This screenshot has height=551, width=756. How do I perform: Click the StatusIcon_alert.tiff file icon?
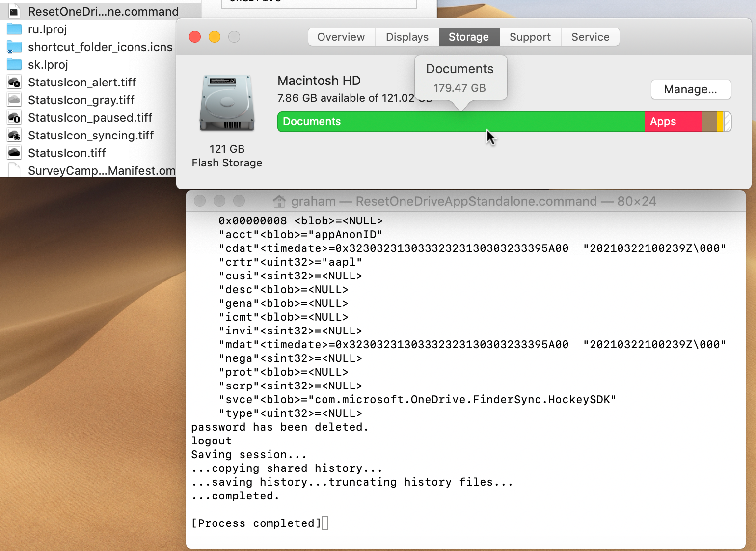pos(14,82)
